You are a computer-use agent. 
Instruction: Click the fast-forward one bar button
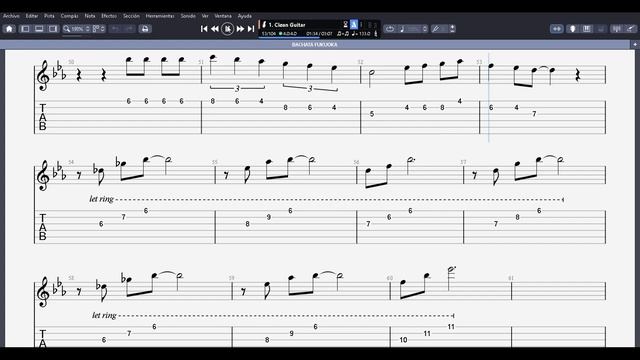coord(240,29)
